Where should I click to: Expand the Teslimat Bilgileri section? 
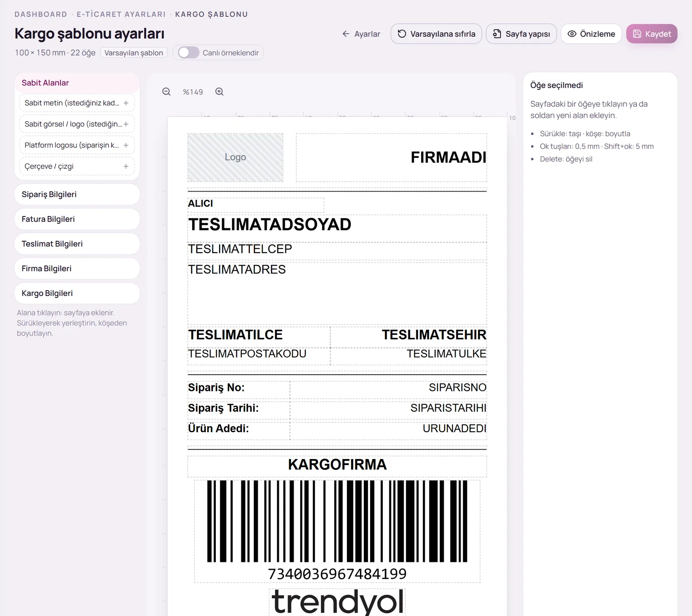tap(77, 244)
